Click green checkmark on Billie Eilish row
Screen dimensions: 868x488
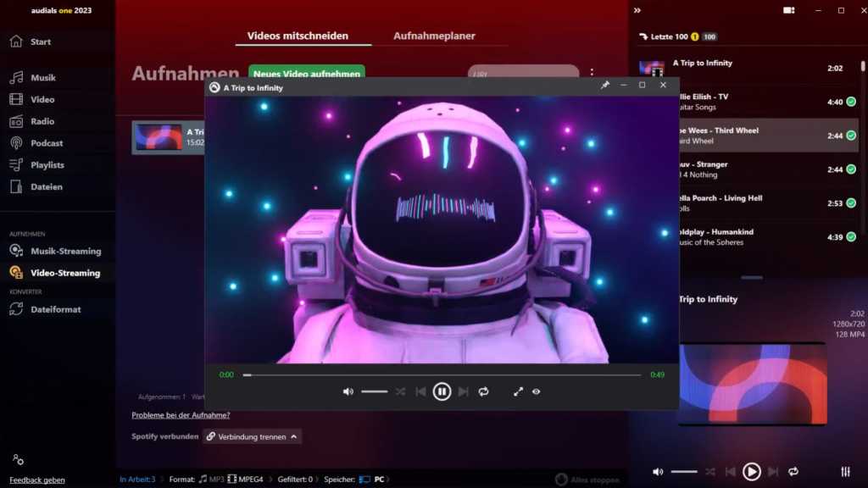click(851, 102)
